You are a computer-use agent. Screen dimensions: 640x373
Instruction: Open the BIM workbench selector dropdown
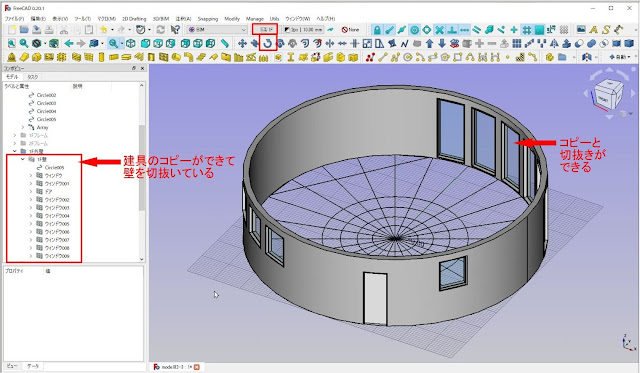(x=217, y=29)
